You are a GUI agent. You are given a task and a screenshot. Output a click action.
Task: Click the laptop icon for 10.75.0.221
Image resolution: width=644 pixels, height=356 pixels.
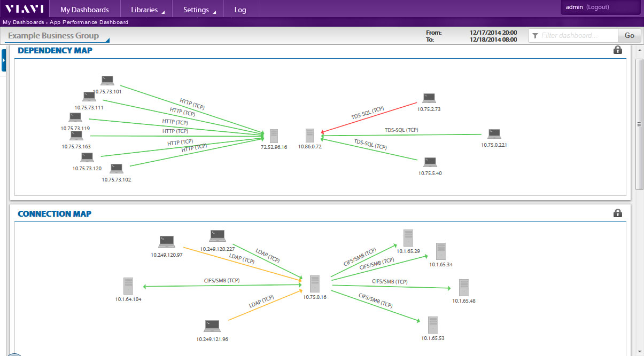[x=493, y=134]
